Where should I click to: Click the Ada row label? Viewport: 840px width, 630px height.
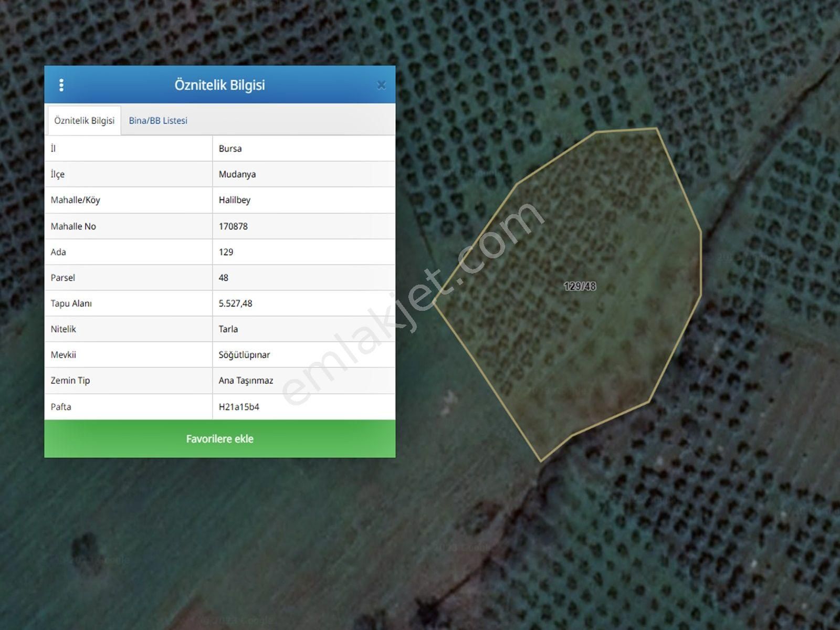(58, 252)
